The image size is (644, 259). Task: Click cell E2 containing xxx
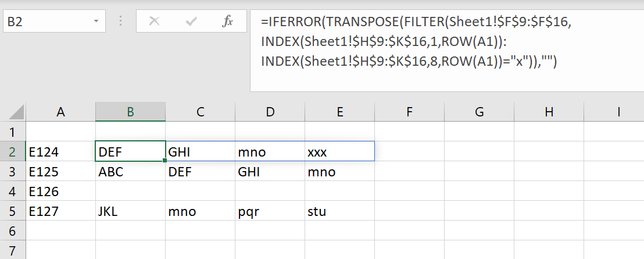[x=339, y=152]
